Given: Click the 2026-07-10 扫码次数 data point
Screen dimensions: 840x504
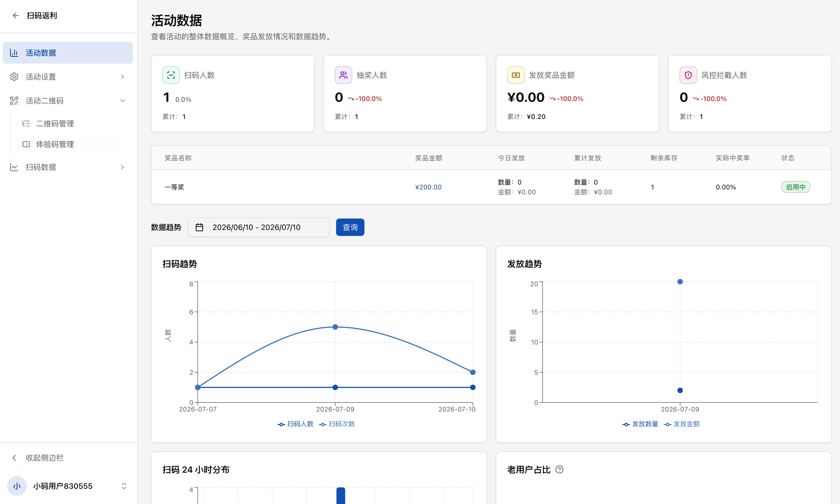Looking at the screenshot, I should point(473,372).
